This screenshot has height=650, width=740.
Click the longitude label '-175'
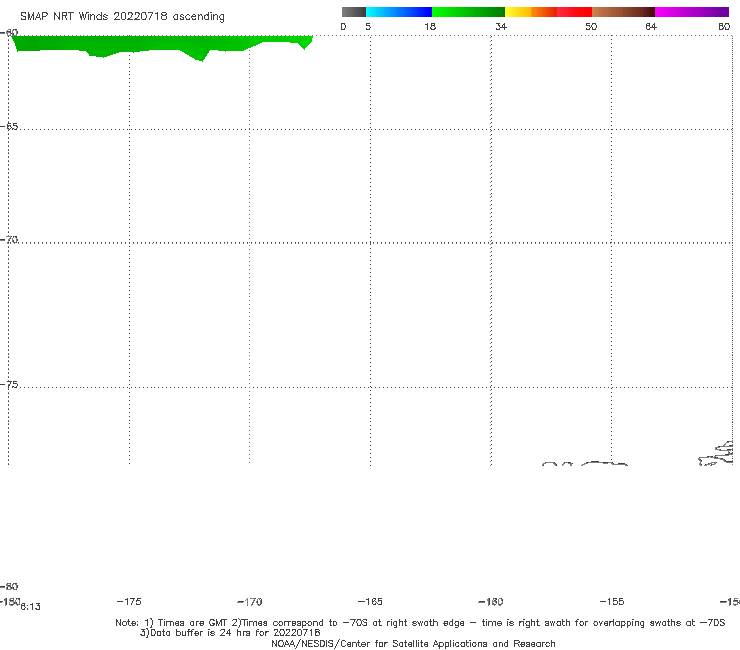point(129,601)
